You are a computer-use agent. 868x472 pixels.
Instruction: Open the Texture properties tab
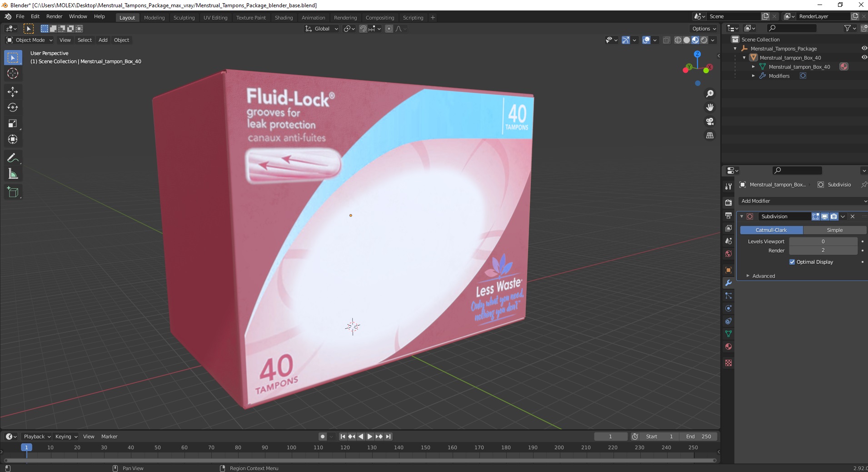[x=728, y=363]
